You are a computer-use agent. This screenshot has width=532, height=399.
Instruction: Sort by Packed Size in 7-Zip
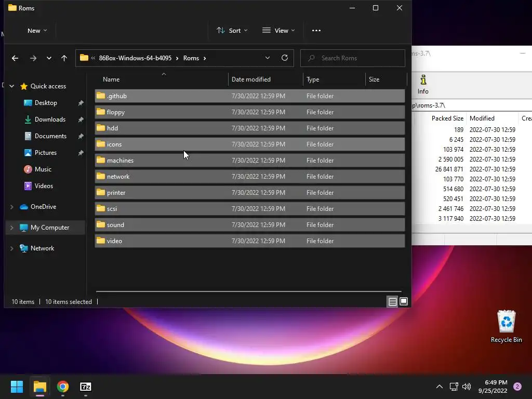pos(447,118)
